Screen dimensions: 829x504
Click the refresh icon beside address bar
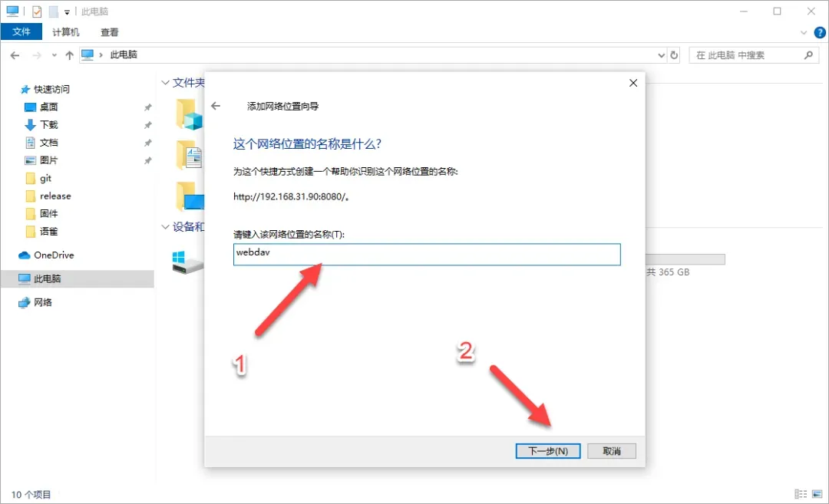click(674, 55)
